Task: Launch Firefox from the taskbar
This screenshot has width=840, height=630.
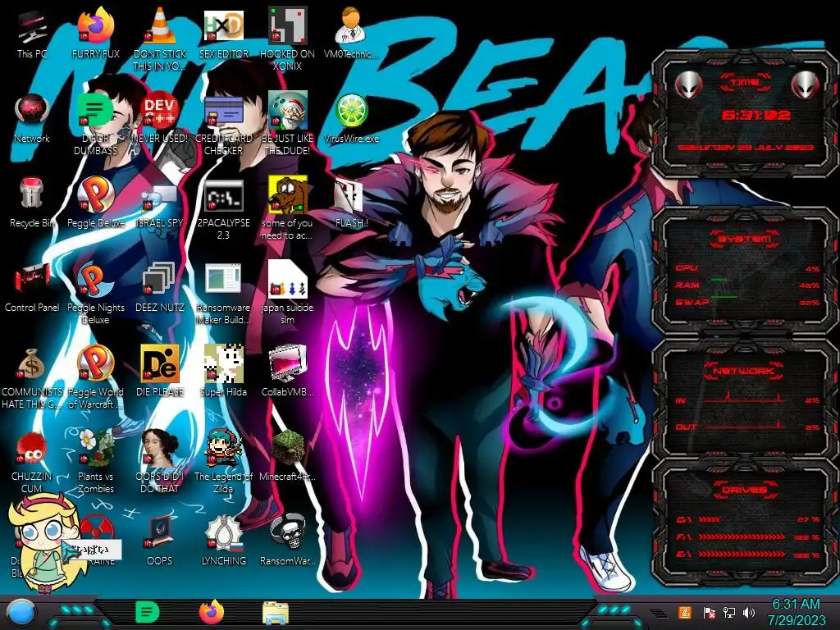Action: 212,612
